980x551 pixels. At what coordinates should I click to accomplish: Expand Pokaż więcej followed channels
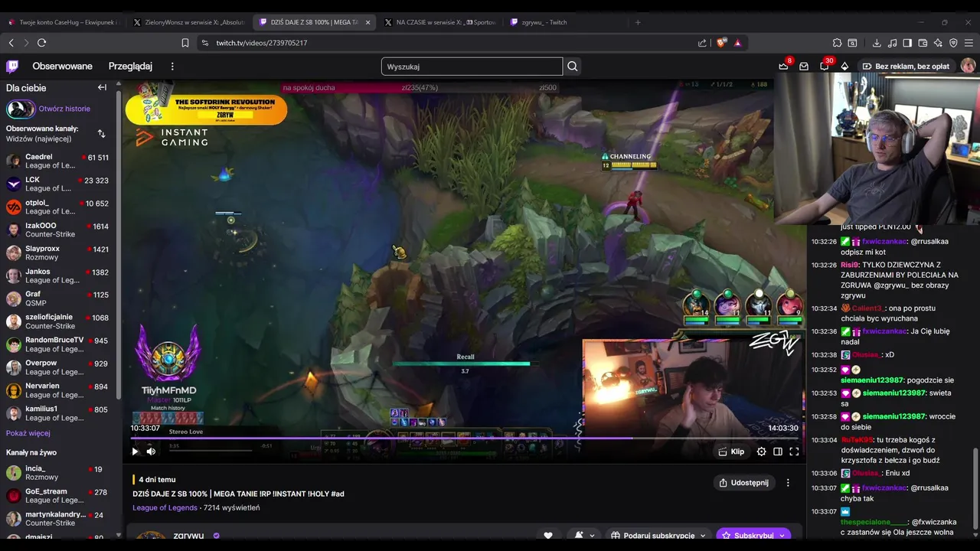(28, 433)
